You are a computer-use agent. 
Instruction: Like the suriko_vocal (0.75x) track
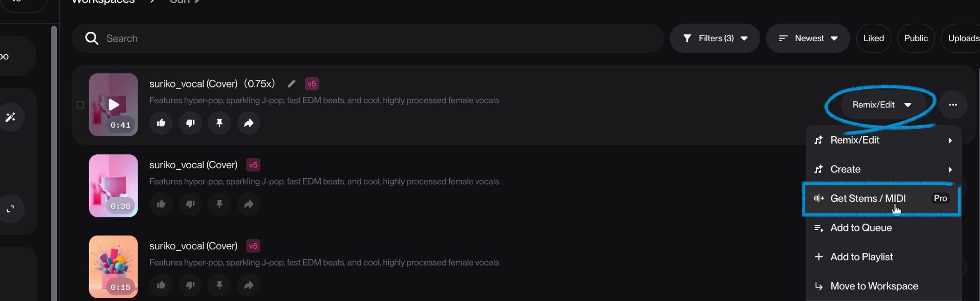161,123
